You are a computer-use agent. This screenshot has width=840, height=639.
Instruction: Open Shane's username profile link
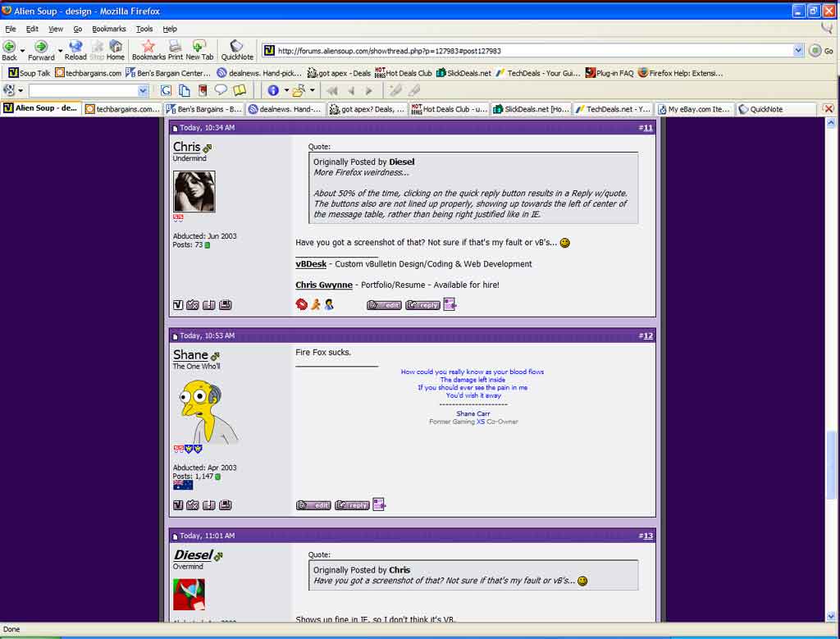(x=190, y=355)
